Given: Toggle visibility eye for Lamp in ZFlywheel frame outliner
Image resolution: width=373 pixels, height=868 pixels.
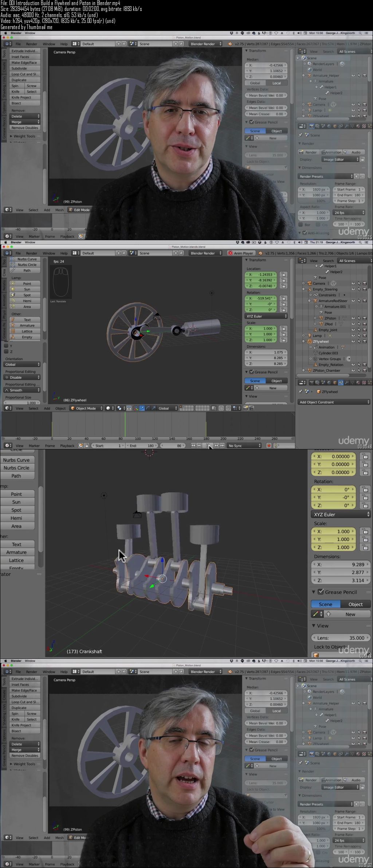Looking at the screenshot, I should (353, 336).
